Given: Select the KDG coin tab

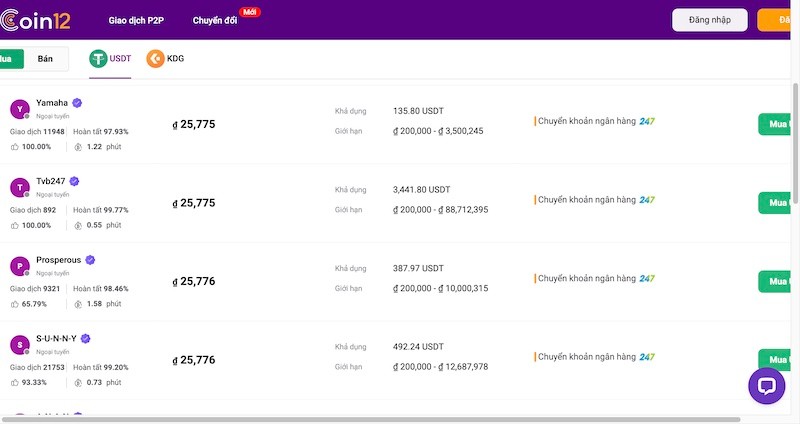Looking at the screenshot, I should point(165,59).
